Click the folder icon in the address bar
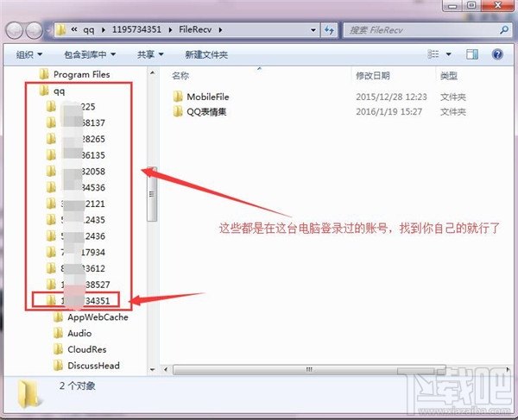 (60, 30)
